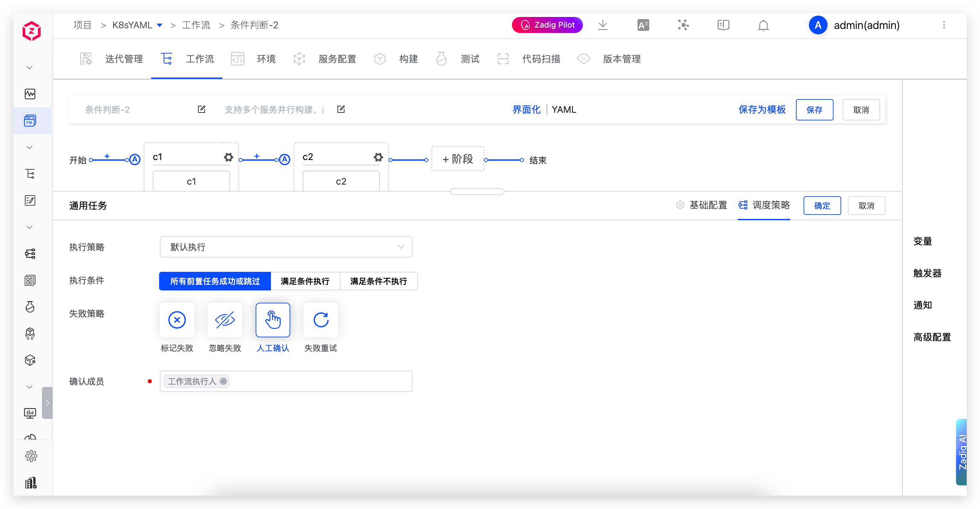980x509 pixels.
Task: Edit the workflow name 条件判断-2
Action: pyautogui.click(x=202, y=109)
